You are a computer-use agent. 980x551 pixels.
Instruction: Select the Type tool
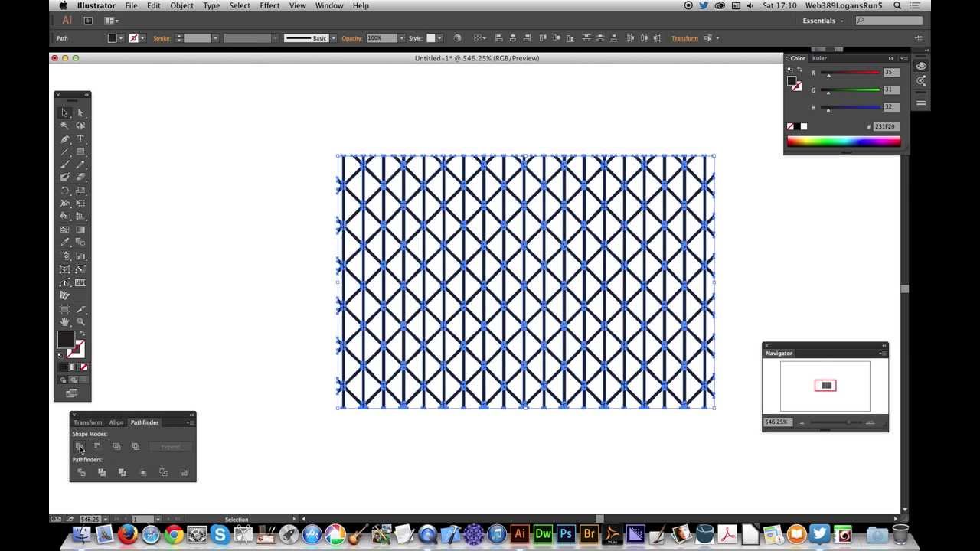pos(80,139)
